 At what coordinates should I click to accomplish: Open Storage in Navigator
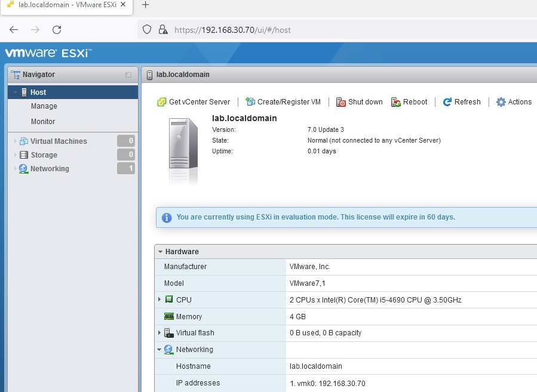[44, 155]
